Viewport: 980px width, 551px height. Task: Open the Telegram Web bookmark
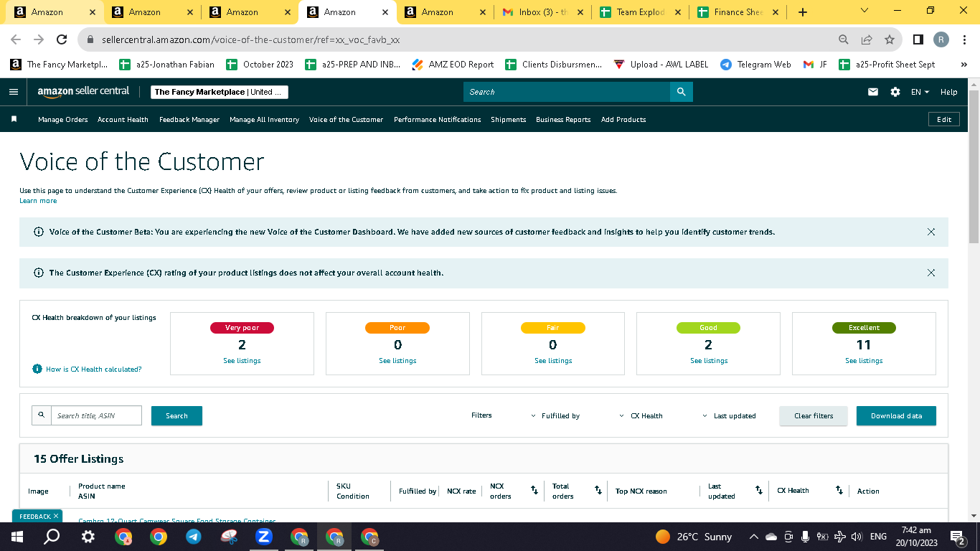755,65
